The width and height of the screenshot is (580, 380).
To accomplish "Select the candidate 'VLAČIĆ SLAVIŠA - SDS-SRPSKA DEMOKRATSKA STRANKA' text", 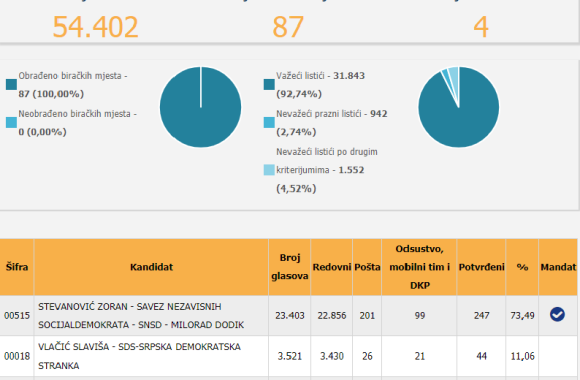I will [139, 356].
